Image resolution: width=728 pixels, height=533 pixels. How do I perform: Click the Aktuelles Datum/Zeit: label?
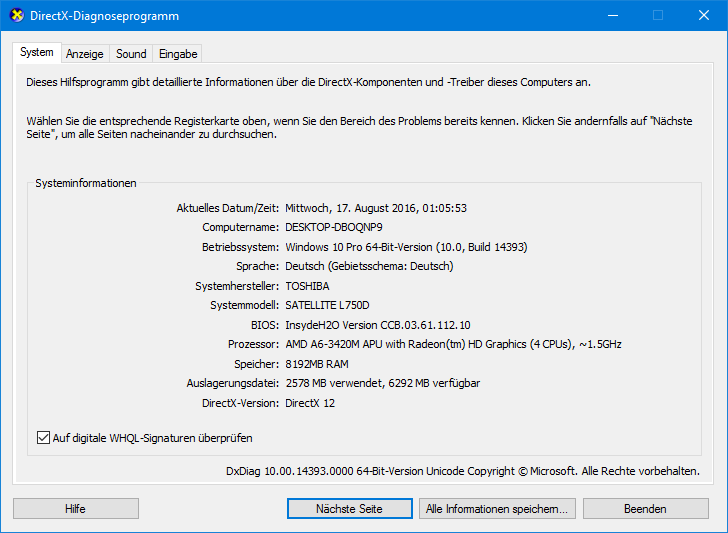228,208
